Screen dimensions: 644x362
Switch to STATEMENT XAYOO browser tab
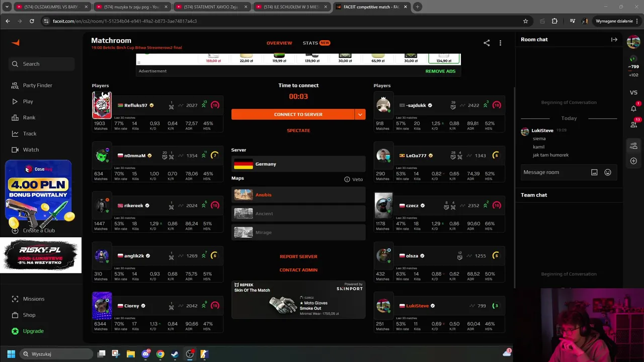click(x=211, y=7)
